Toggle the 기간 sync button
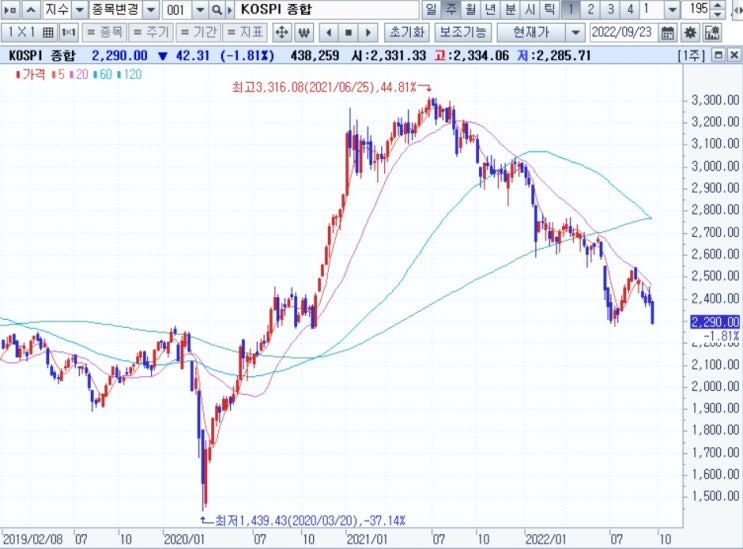Screen dimensions: 743x549 [x=198, y=32]
